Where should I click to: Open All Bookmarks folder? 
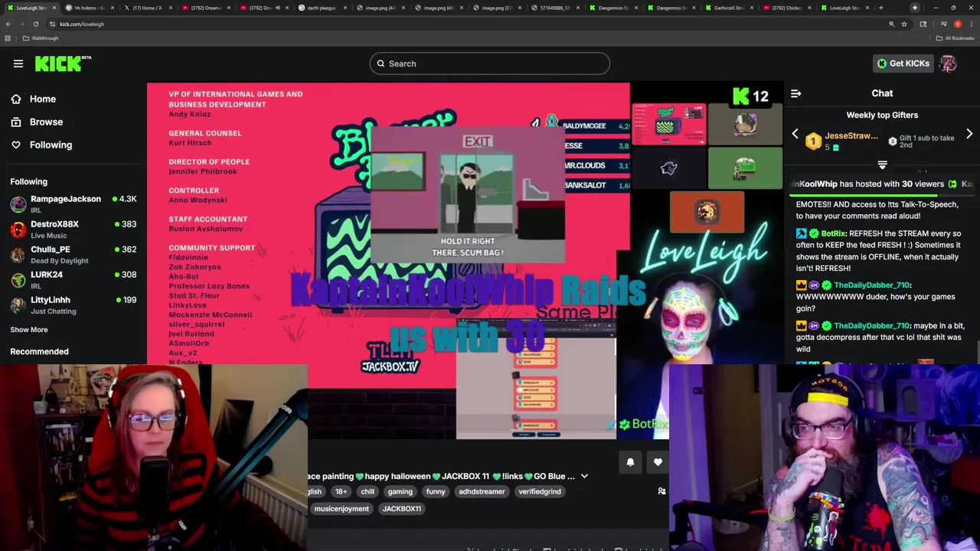coord(955,38)
